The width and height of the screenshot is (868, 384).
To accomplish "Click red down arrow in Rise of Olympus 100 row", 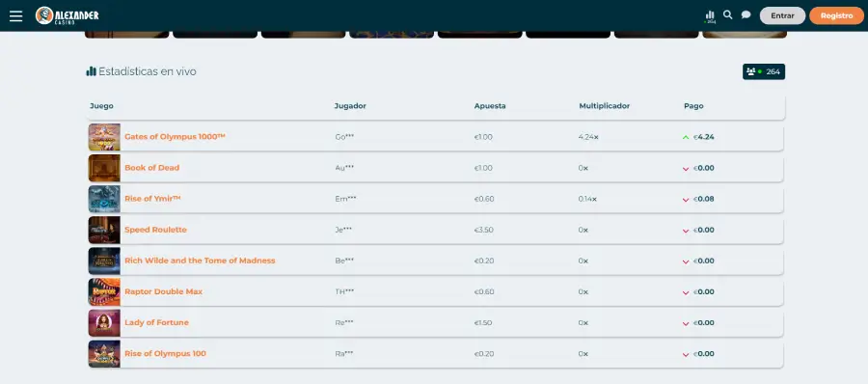I will point(686,355).
